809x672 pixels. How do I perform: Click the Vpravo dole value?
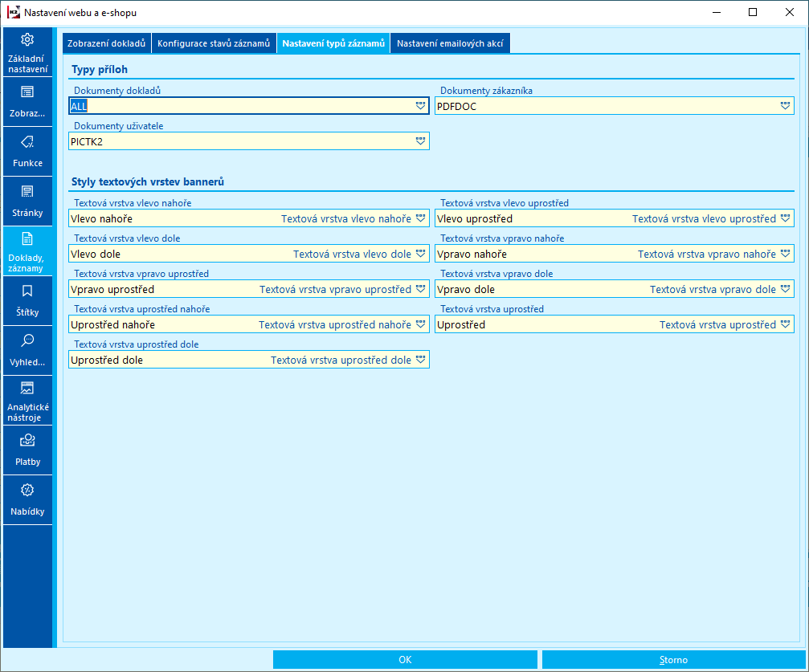pyautogui.click(x=466, y=289)
